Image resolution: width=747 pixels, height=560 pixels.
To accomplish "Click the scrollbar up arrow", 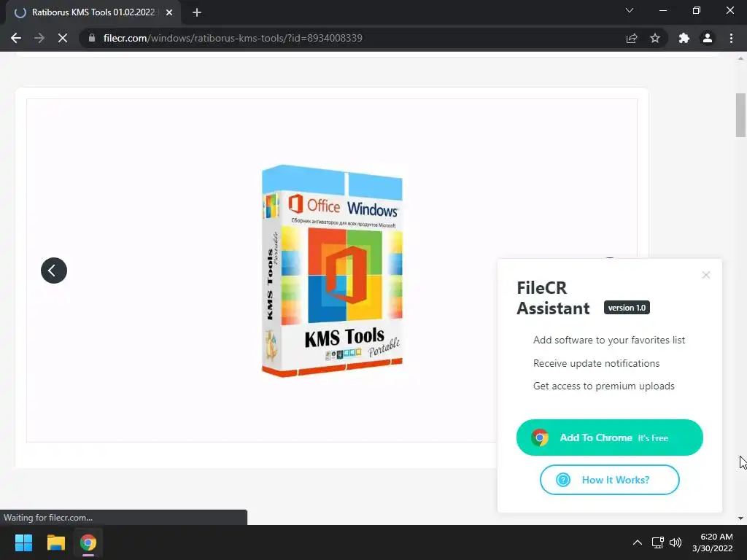I will click(x=740, y=58).
